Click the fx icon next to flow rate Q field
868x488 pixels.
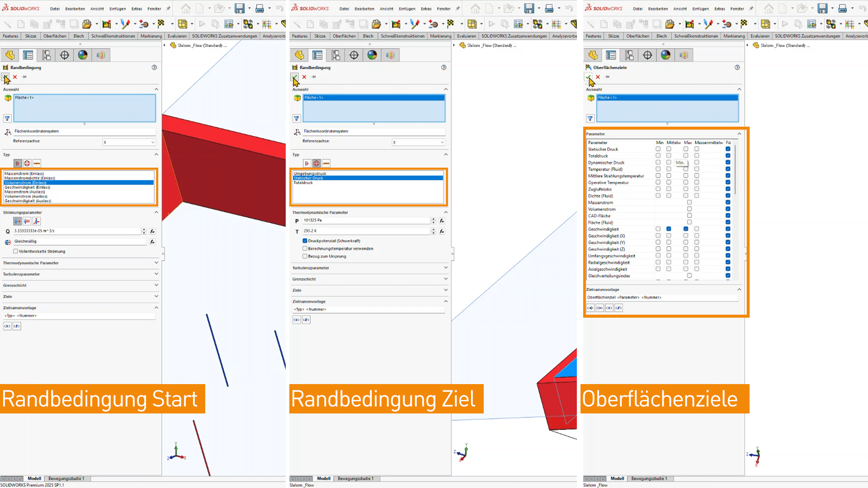[x=152, y=231]
